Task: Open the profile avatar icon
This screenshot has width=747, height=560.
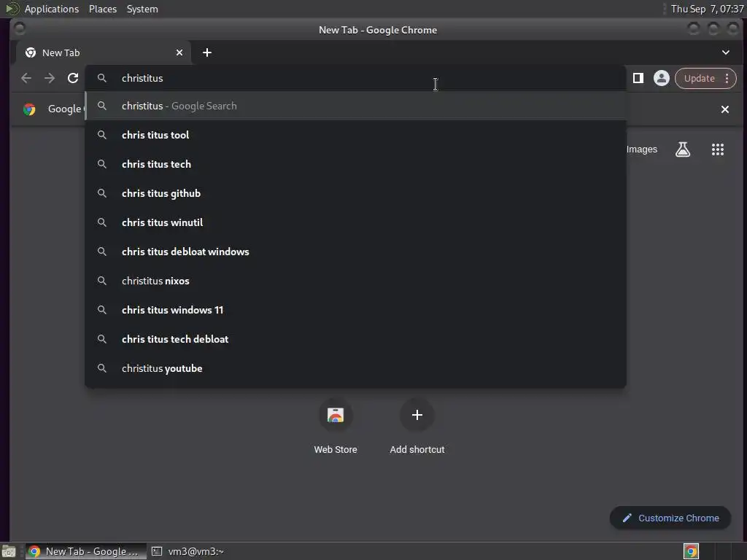Action: click(661, 78)
